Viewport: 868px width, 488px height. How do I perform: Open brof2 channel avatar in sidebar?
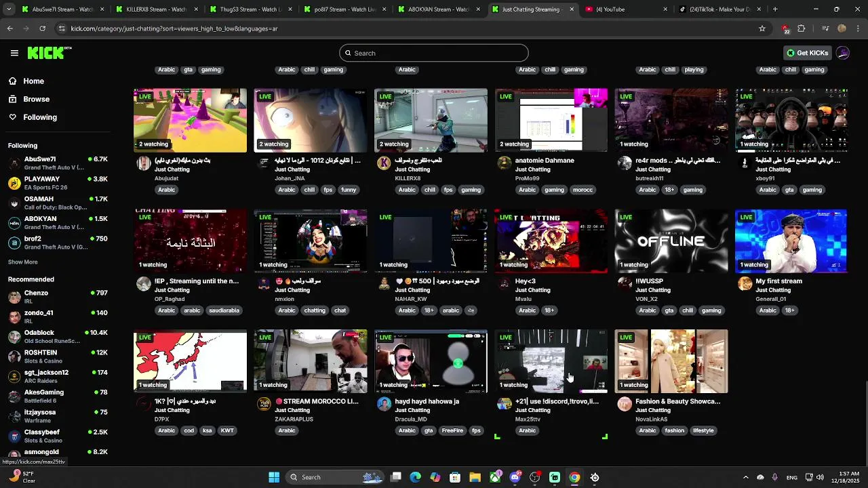click(14, 243)
